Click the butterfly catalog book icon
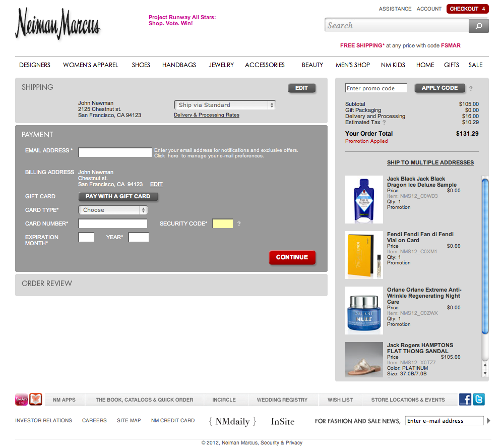The height and width of the screenshot is (446, 504). 35,399
